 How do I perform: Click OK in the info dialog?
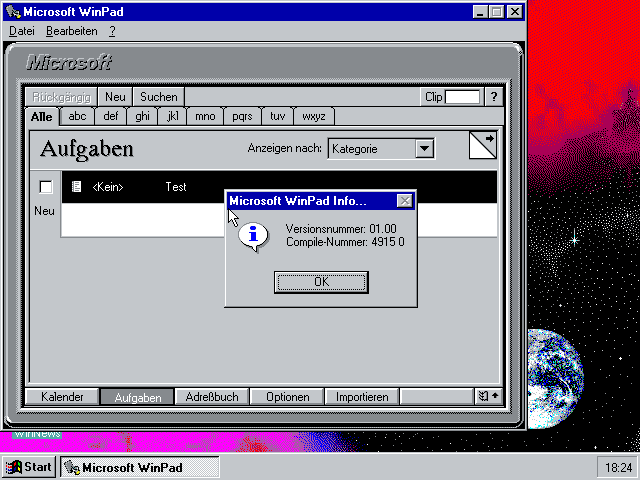[x=321, y=282]
